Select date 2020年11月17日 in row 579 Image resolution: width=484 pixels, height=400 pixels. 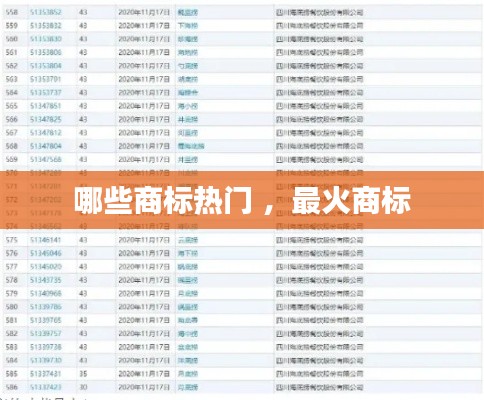pyautogui.click(x=144, y=293)
